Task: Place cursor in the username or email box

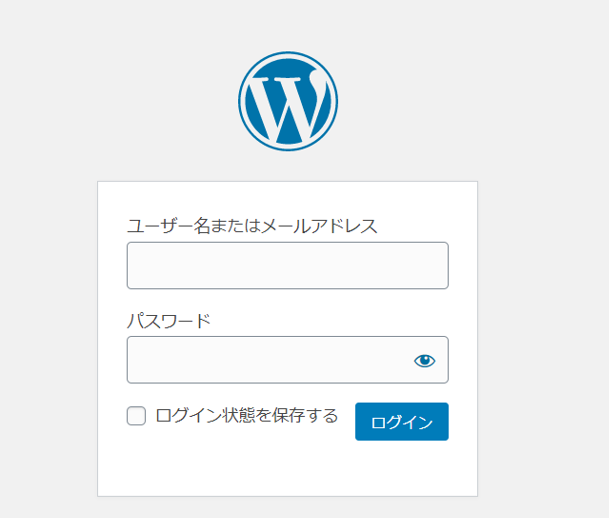Action: point(288,266)
